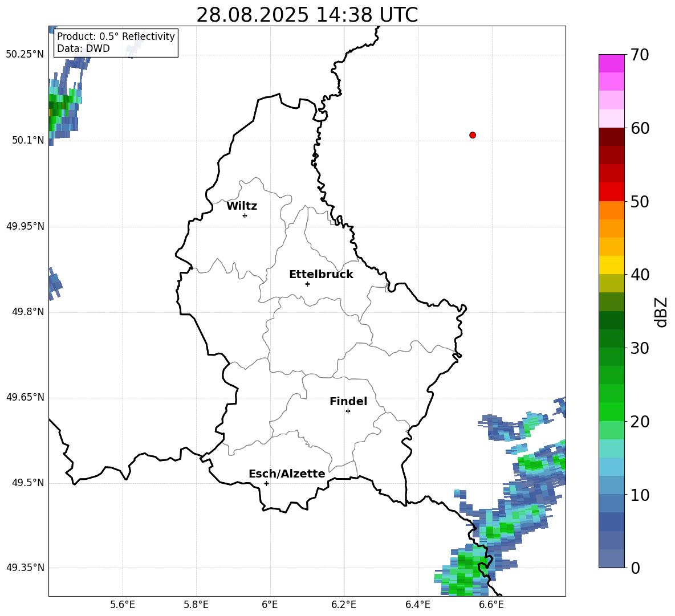Click the 6.6°E longitude label
The image size is (675, 616).
point(491,605)
